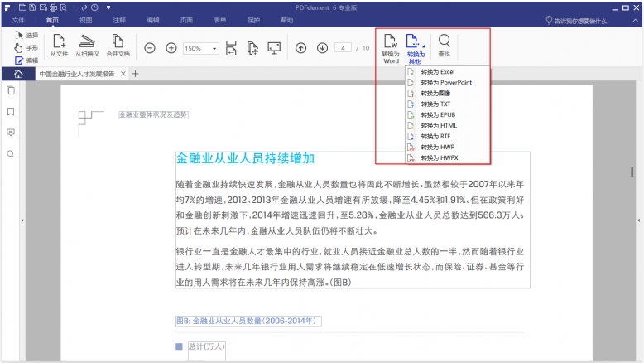Open the page thumbnails panel icon
This screenshot has width=644, height=363.
click(x=11, y=90)
